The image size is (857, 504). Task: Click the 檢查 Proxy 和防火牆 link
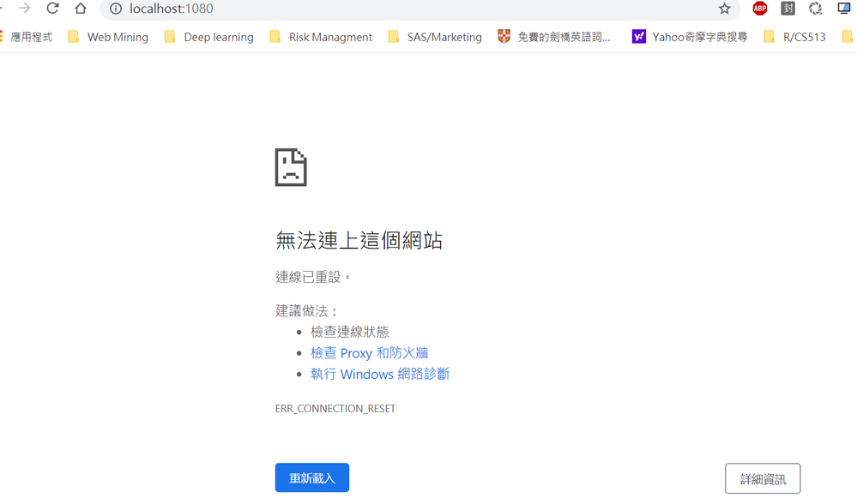370,353
